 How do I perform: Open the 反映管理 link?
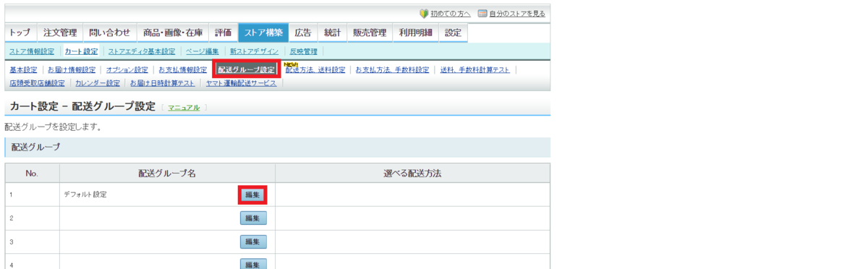point(303,51)
